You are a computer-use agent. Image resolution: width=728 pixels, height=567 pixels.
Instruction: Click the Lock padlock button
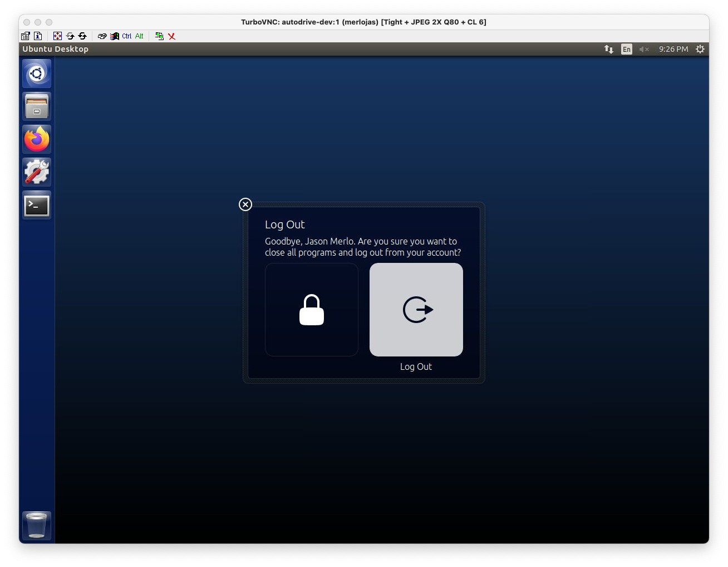coord(312,310)
